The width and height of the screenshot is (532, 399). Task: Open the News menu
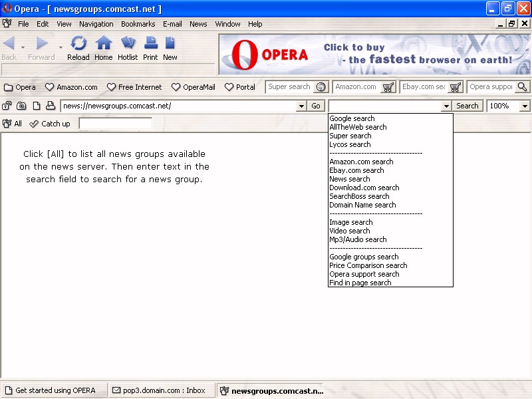[x=198, y=24]
